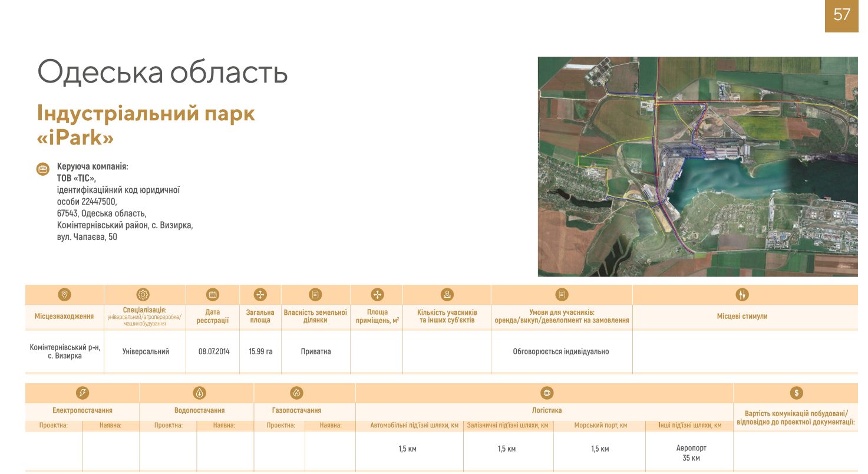
Task: Click Проектна under Газопостачання
Action: [x=281, y=425]
